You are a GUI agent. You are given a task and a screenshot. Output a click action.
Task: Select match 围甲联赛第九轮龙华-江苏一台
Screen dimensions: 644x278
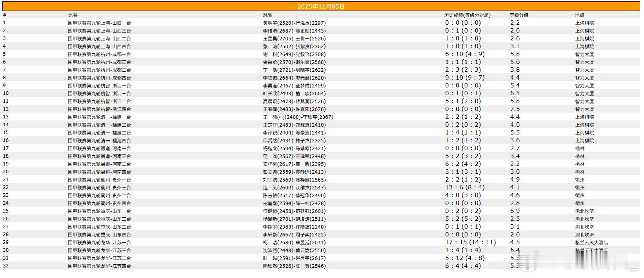[x=100, y=243]
